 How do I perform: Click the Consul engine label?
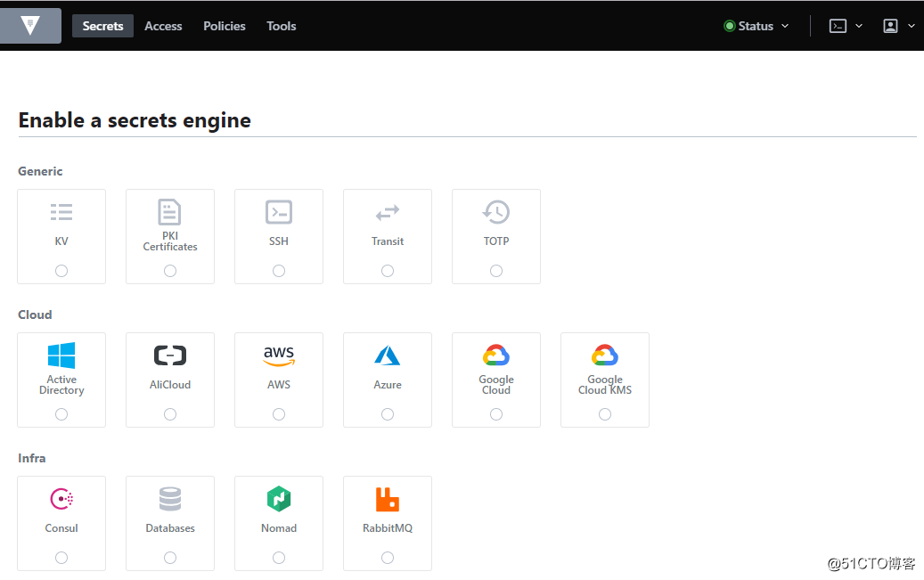[61, 528]
